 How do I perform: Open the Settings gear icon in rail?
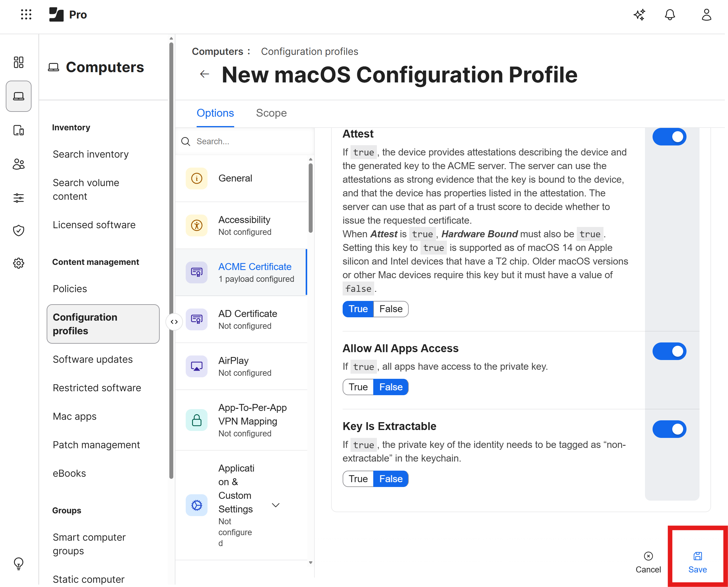pos(18,263)
